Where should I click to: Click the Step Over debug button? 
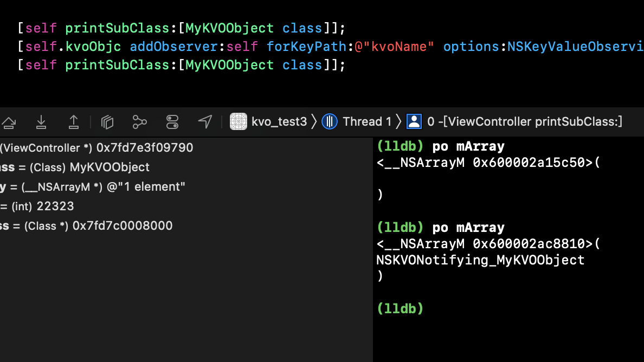[8, 122]
